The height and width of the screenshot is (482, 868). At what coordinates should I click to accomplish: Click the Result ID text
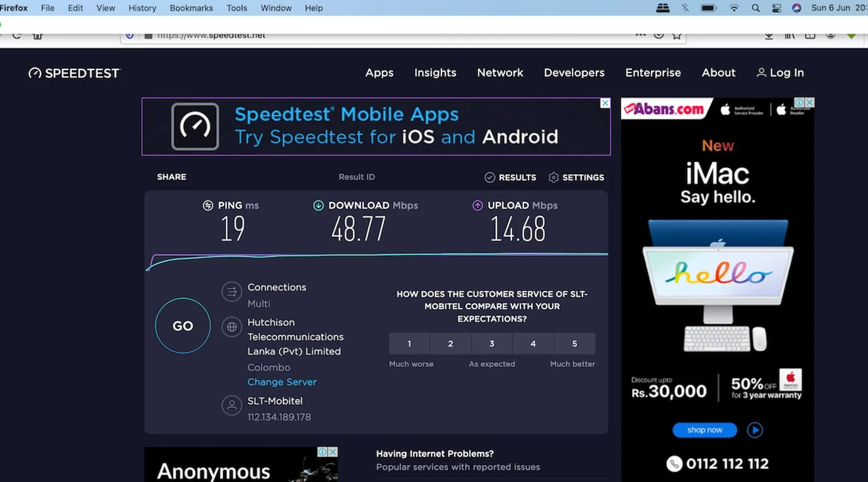[x=357, y=177]
